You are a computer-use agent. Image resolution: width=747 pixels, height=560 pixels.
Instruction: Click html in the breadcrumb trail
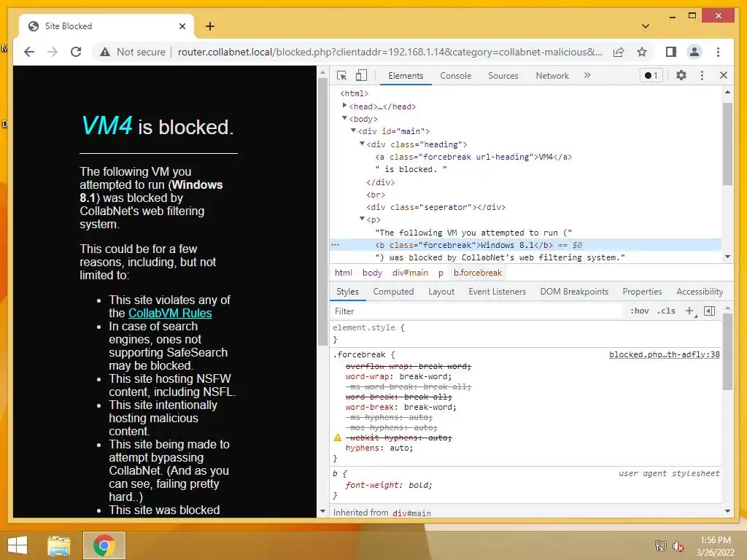tap(344, 273)
